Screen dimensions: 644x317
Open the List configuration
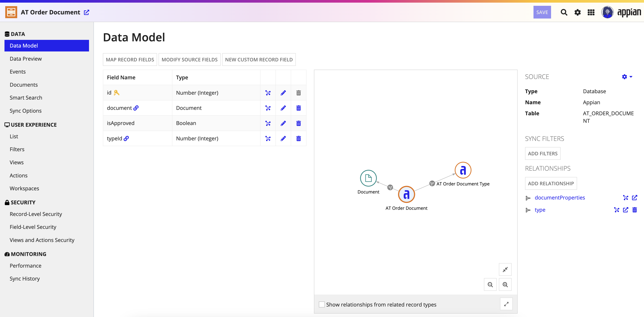(x=14, y=136)
